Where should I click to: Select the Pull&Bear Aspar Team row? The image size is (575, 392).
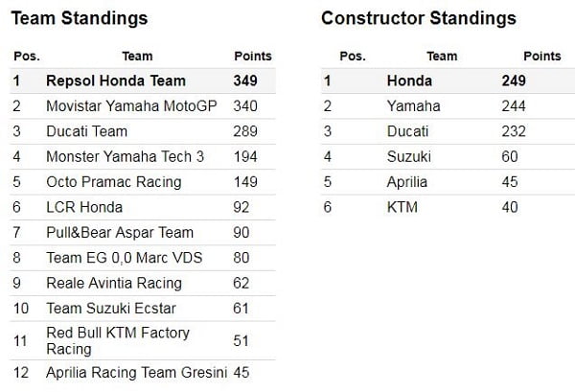pos(120,232)
